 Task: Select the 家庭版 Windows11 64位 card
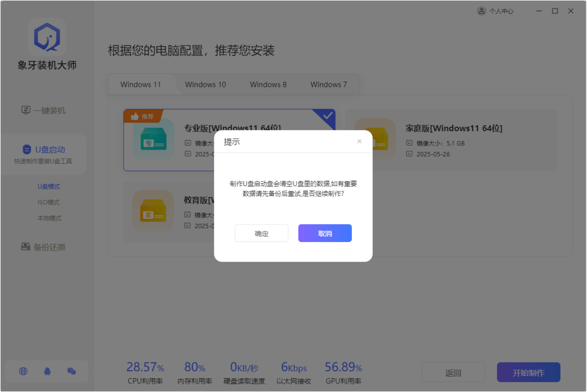(x=451, y=140)
